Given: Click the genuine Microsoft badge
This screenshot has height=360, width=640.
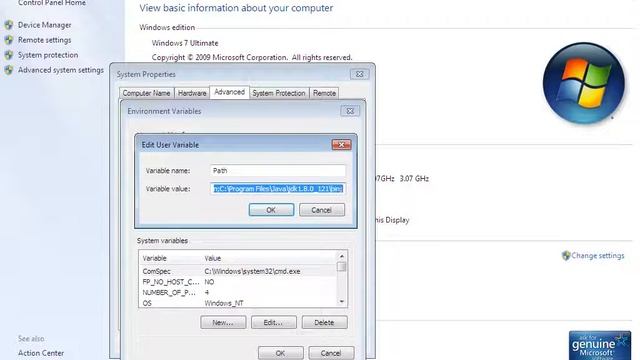Looking at the screenshot, I should pyautogui.click(x=600, y=345).
